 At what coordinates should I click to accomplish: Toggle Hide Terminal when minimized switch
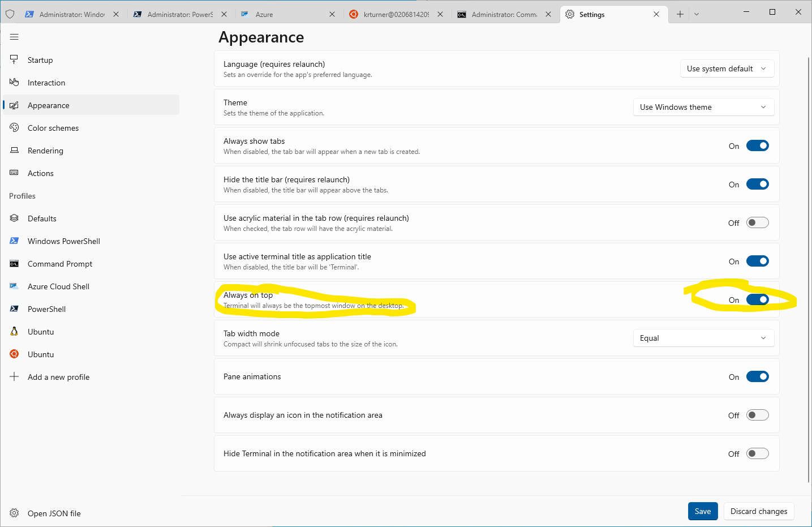click(757, 453)
